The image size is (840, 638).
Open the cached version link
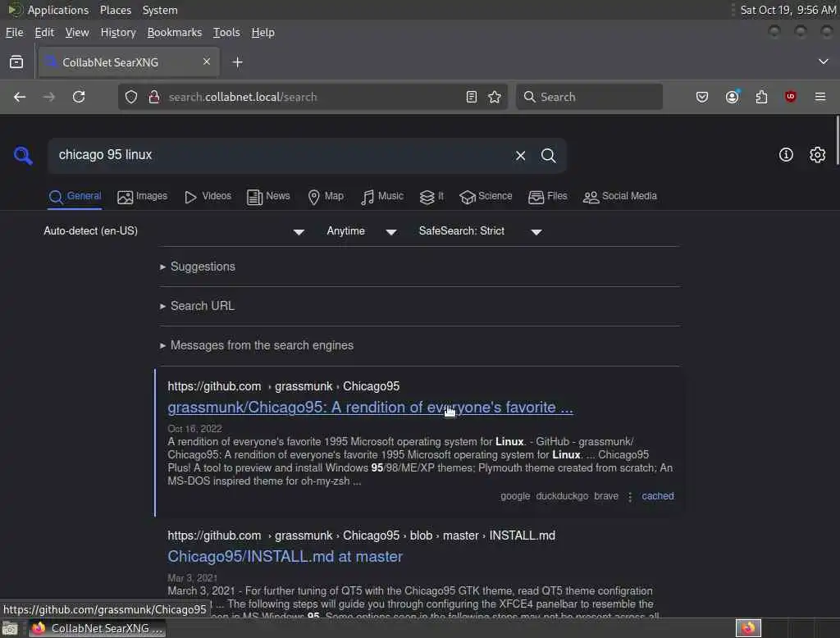coord(658,496)
